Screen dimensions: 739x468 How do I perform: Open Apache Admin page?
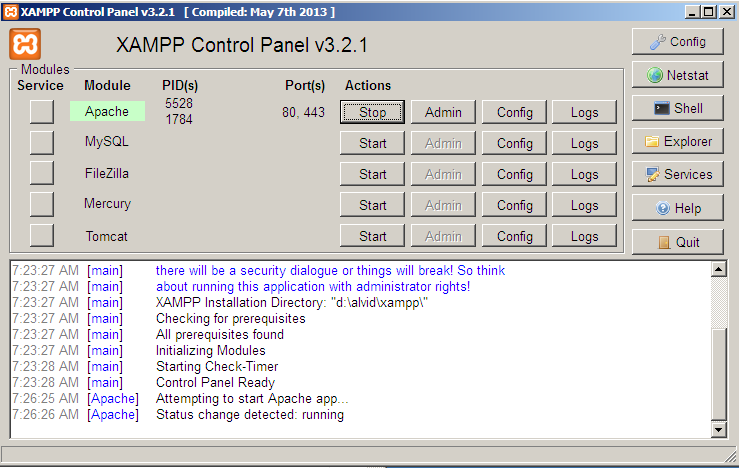click(x=443, y=112)
